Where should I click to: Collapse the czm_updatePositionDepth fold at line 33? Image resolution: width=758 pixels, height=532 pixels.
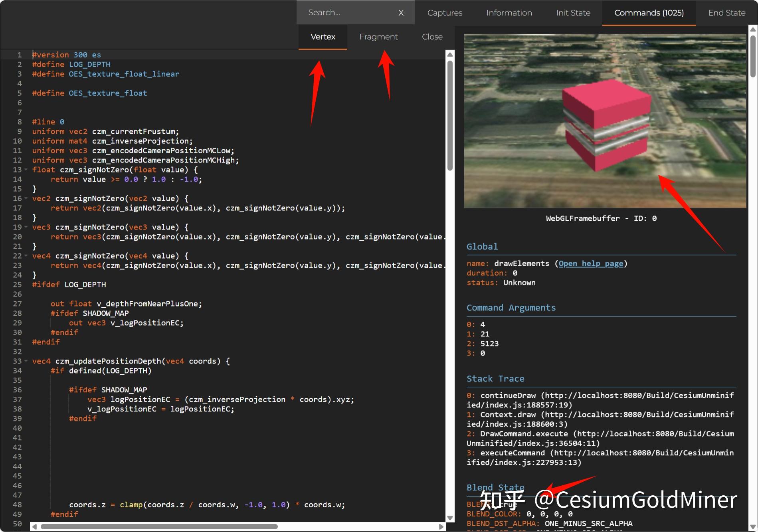pyautogui.click(x=26, y=361)
